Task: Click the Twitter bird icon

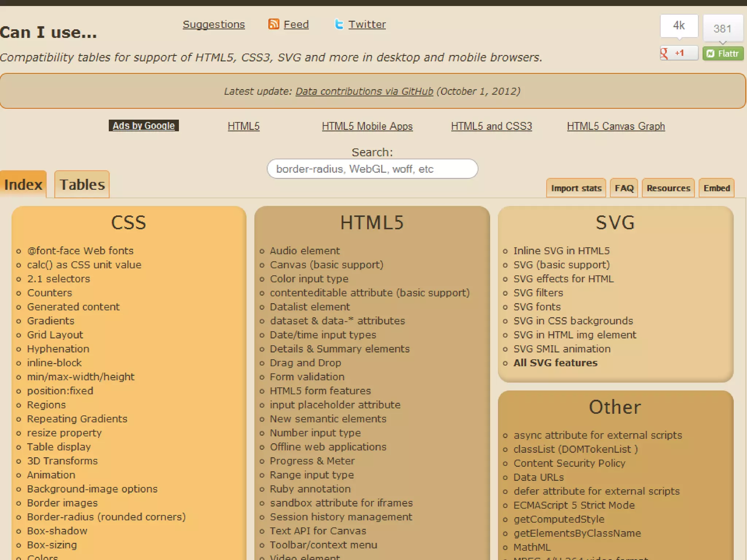Action: point(339,24)
